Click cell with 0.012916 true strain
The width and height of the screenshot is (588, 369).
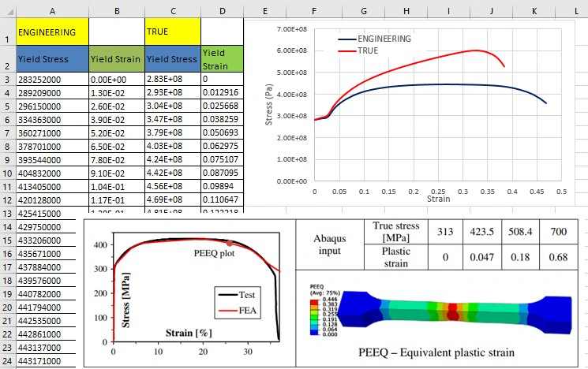(x=223, y=93)
